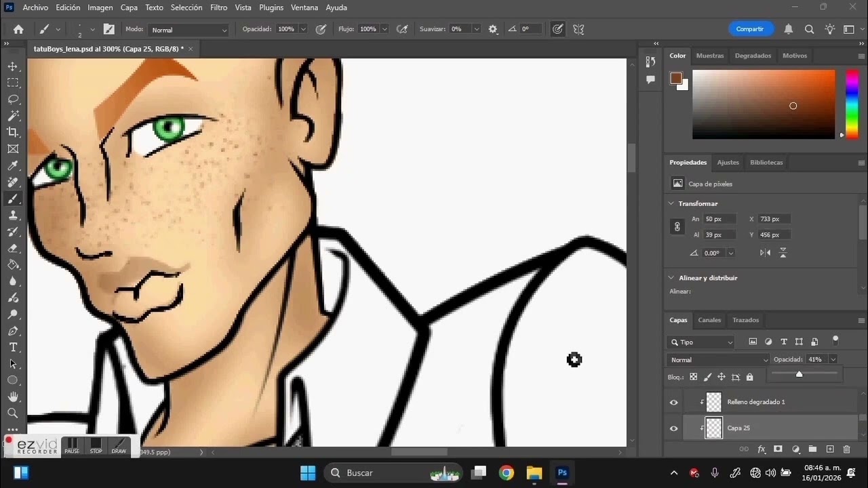Open the Opacidad 100% dropdown arrow
The image size is (868, 488).
(x=302, y=29)
